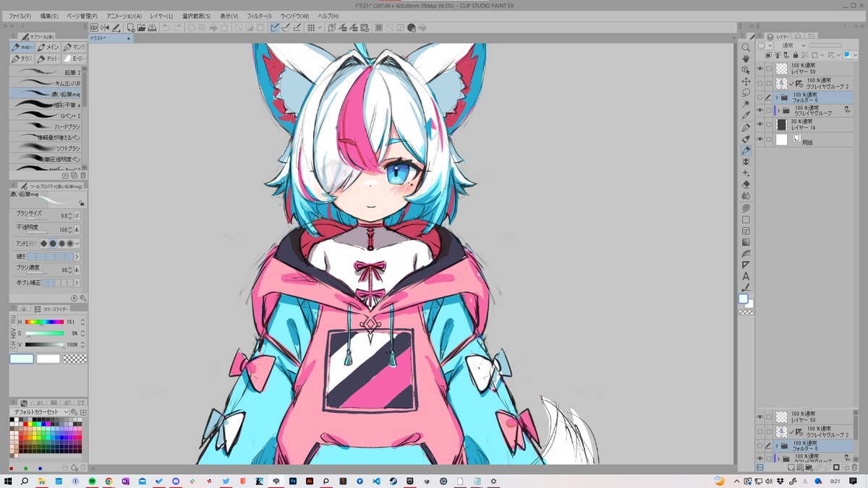The image size is (868, 488).
Task: Select the Lasso selection tool
Action: pos(746,93)
